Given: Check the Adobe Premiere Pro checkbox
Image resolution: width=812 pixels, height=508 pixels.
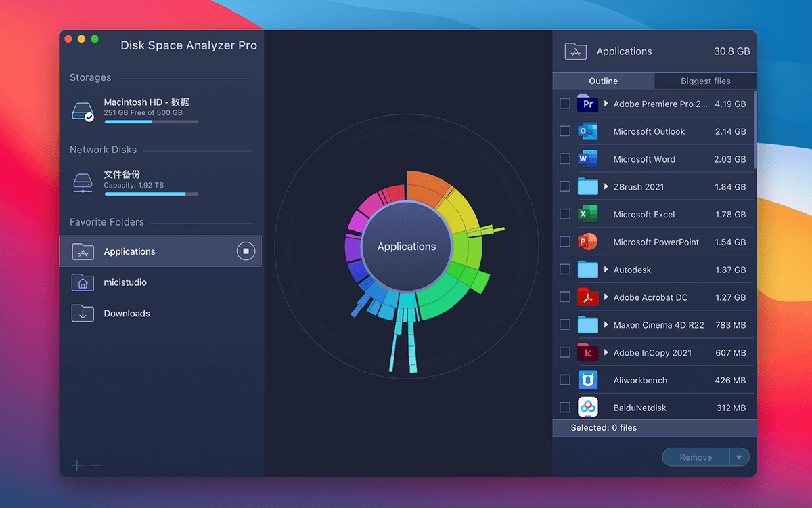Looking at the screenshot, I should pos(565,104).
